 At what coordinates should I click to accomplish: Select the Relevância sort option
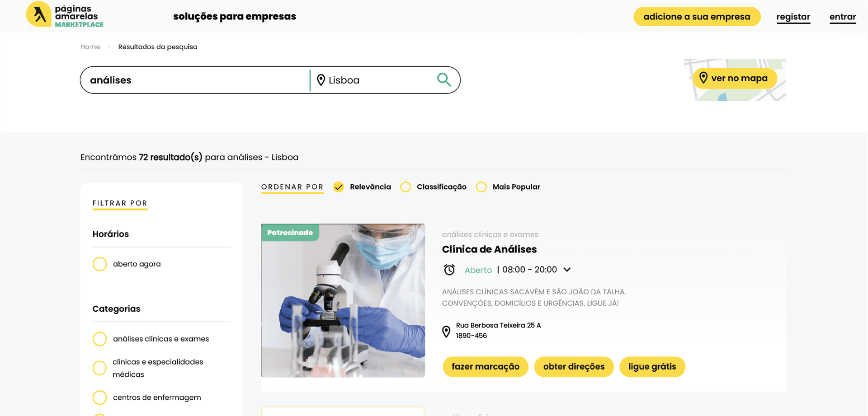coord(339,187)
